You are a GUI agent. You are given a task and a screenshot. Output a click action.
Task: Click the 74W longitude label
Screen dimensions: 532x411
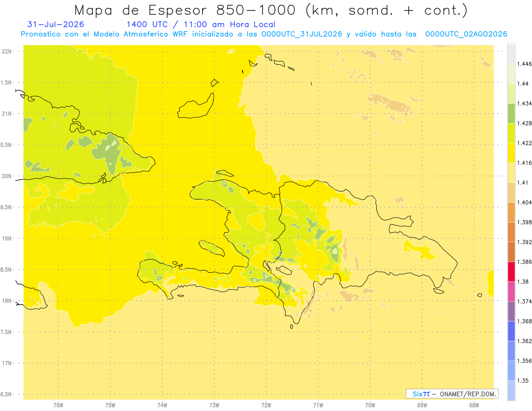pos(162,405)
